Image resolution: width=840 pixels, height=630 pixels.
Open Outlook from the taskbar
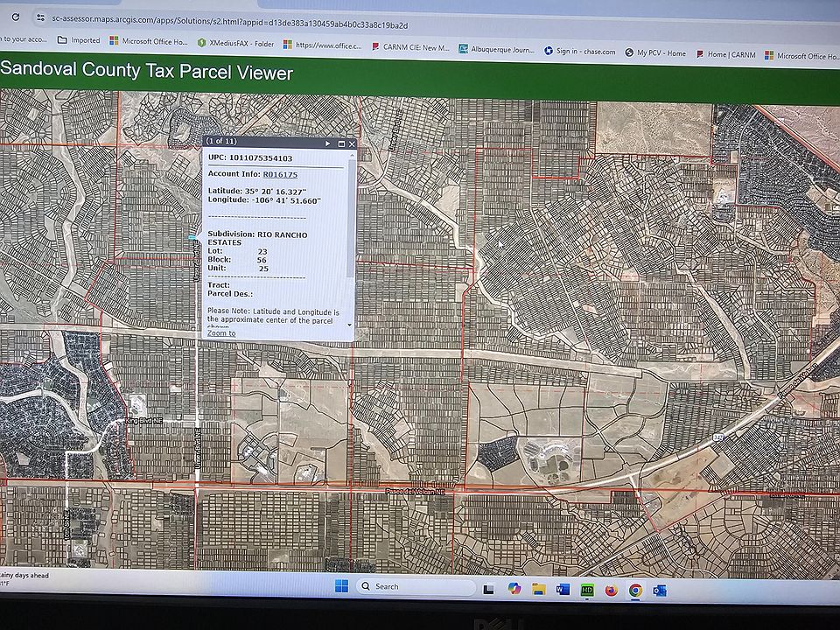coord(660,591)
